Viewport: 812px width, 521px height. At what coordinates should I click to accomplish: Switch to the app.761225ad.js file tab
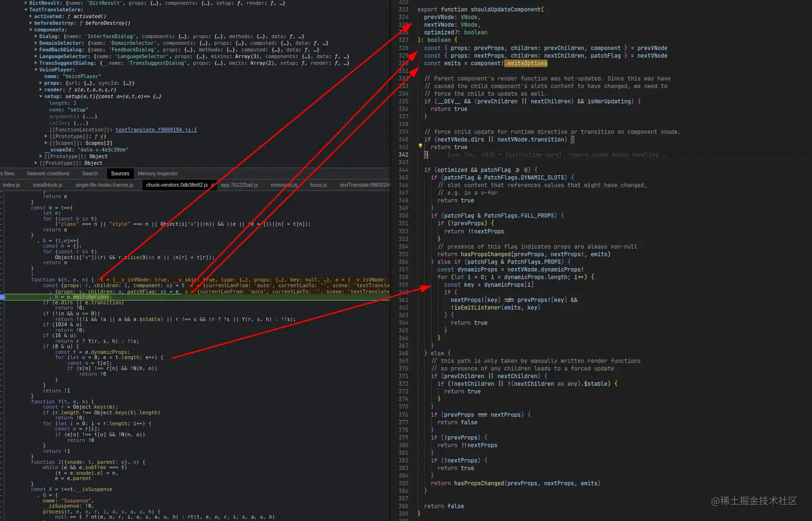click(240, 185)
